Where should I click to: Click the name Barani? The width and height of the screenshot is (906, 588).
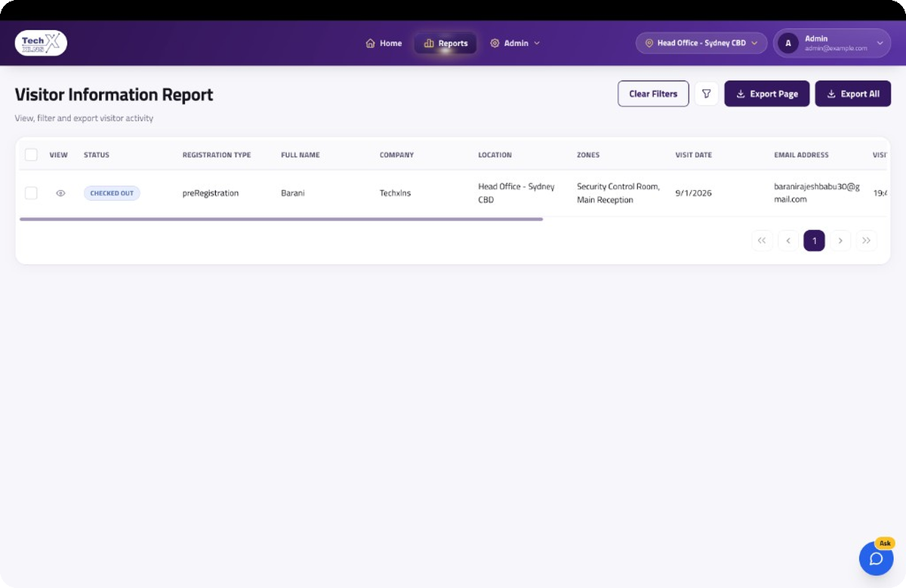(x=293, y=193)
